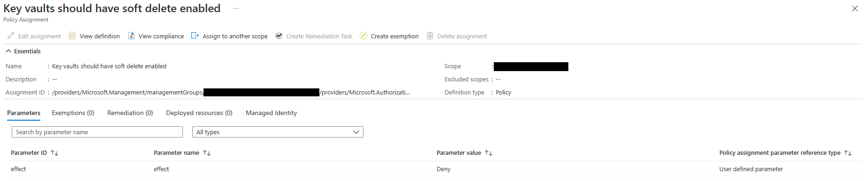Click the Create Remediation Task icon
The height and width of the screenshot is (181, 868).
(x=279, y=36)
